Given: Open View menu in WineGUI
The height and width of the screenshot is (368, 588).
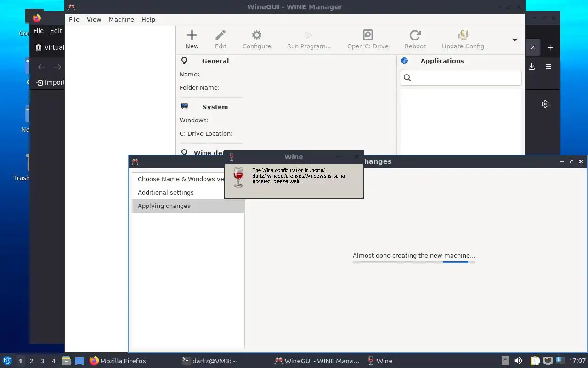Looking at the screenshot, I should pos(94,19).
